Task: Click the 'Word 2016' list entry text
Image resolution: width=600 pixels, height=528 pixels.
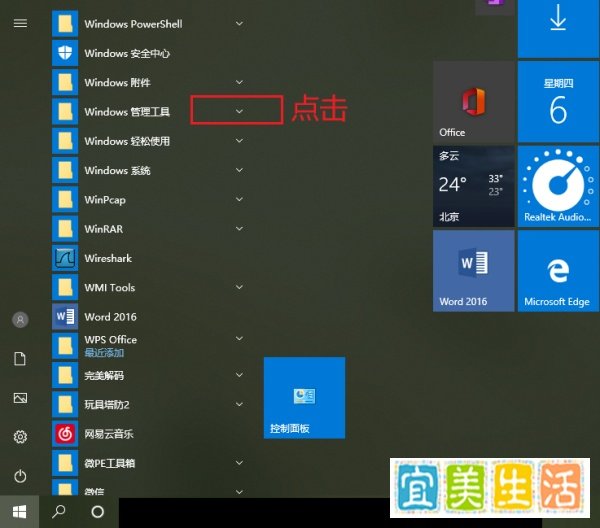Action: tap(111, 317)
